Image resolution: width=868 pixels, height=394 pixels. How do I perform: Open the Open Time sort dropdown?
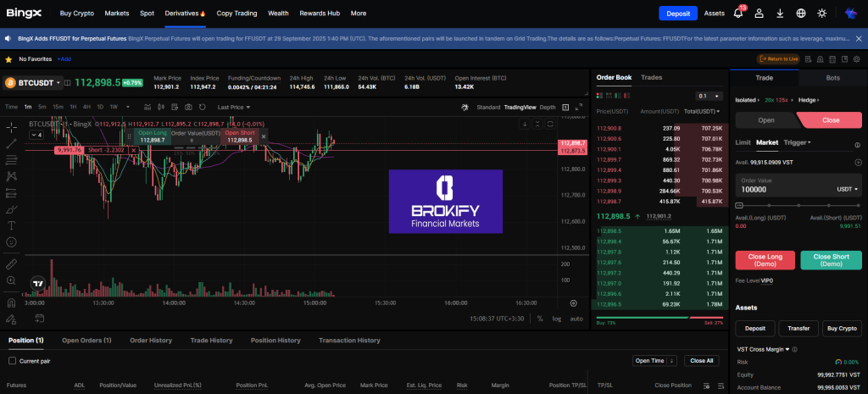654,360
